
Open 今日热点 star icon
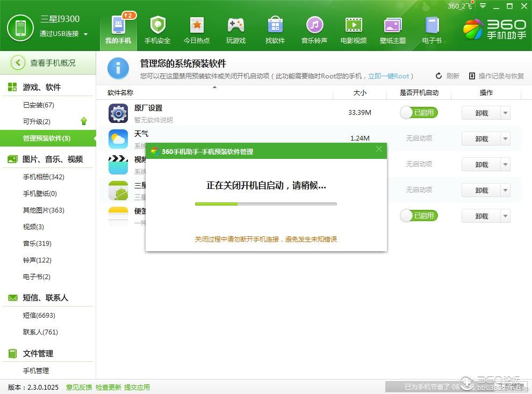coord(197,31)
